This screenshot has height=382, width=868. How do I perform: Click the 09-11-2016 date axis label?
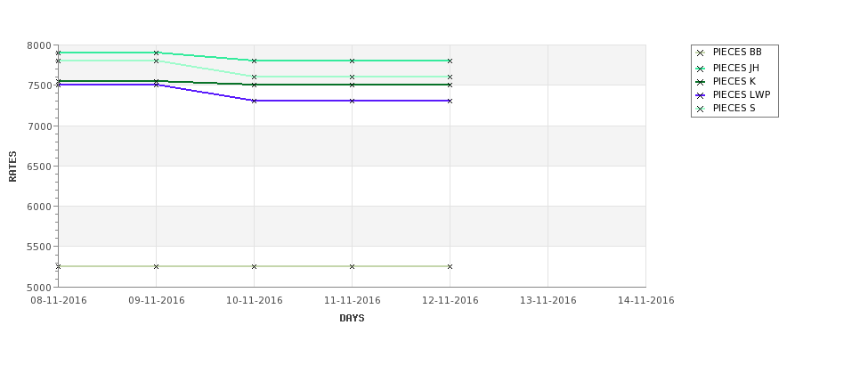[157, 301]
